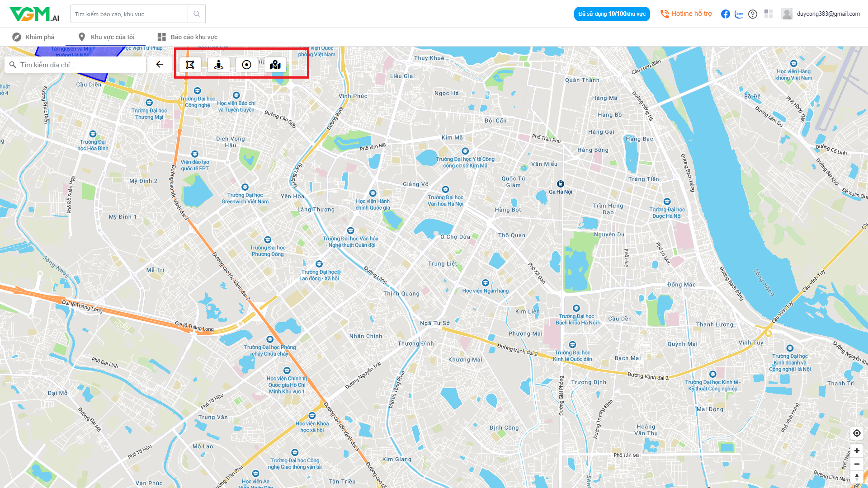Screen dimensions: 868x488
Task: Reset map bearing with compass arrow
Action: [x=857, y=476]
